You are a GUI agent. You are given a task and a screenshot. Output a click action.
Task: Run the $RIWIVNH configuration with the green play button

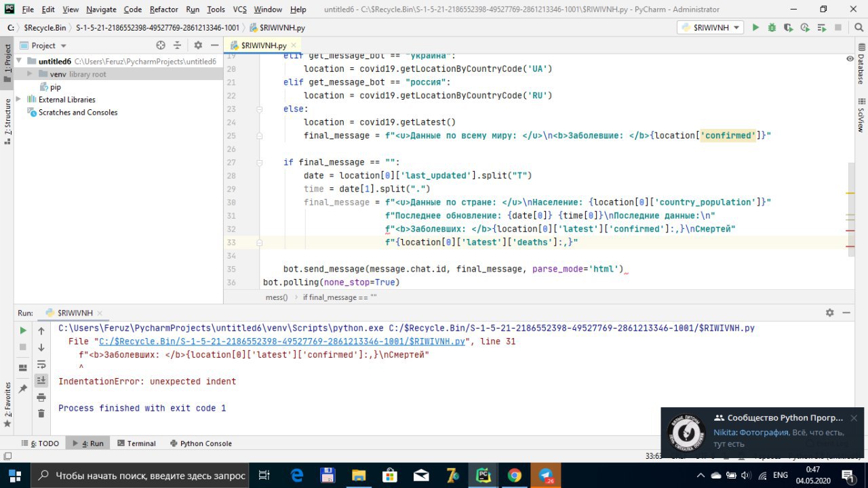pos(755,28)
